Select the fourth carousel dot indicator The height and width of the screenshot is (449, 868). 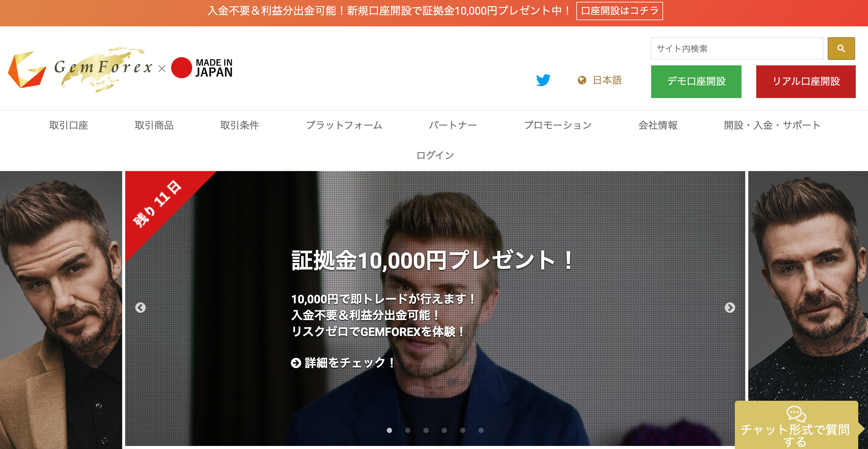pyautogui.click(x=444, y=430)
